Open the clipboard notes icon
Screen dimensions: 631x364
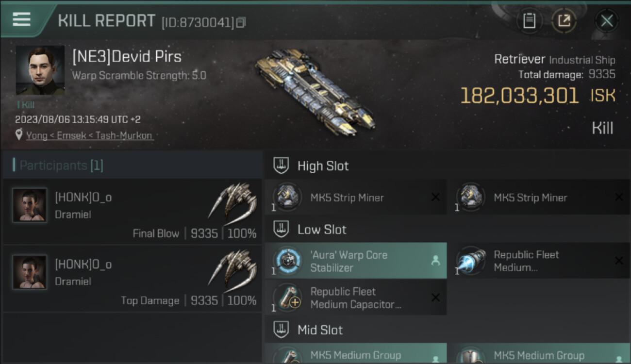click(529, 21)
